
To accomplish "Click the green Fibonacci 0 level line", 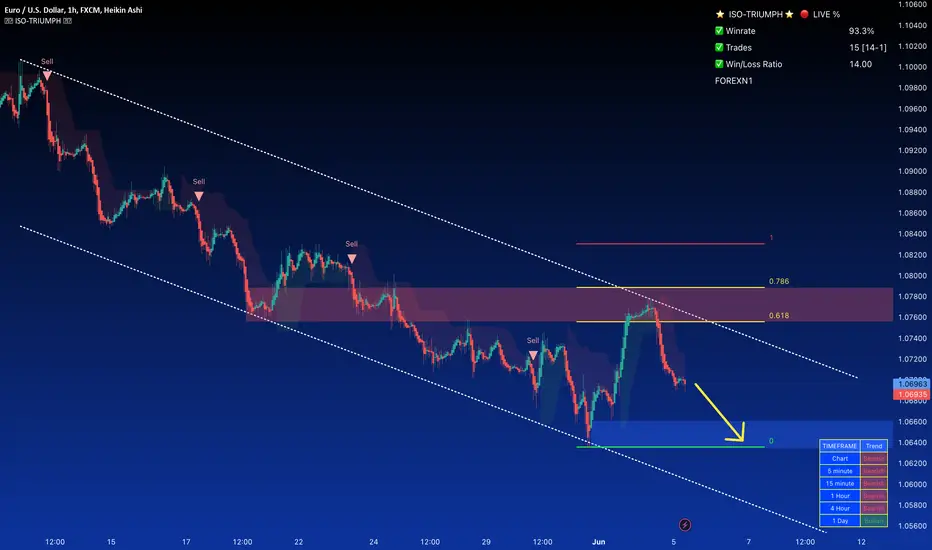I will (x=670, y=447).
